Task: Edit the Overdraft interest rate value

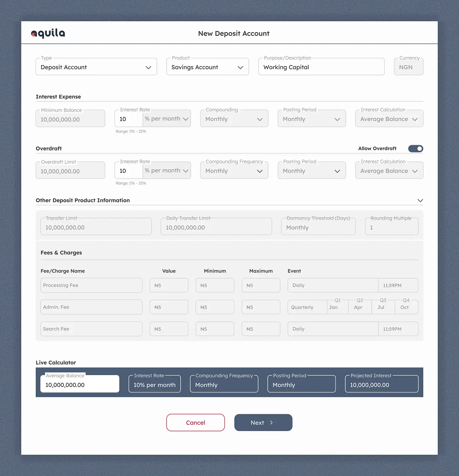Action: tap(129, 171)
